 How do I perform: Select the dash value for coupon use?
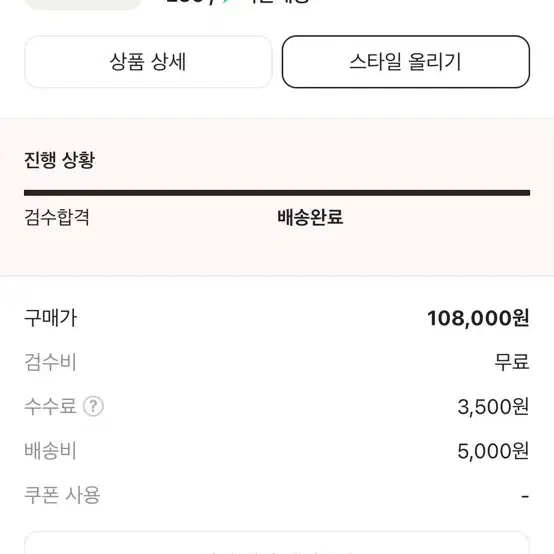[x=525, y=496]
